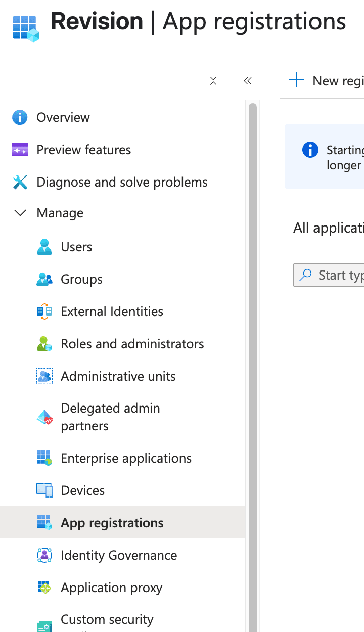
Task: Click the Diagnose and solve problems wrench icon
Action: (20, 182)
